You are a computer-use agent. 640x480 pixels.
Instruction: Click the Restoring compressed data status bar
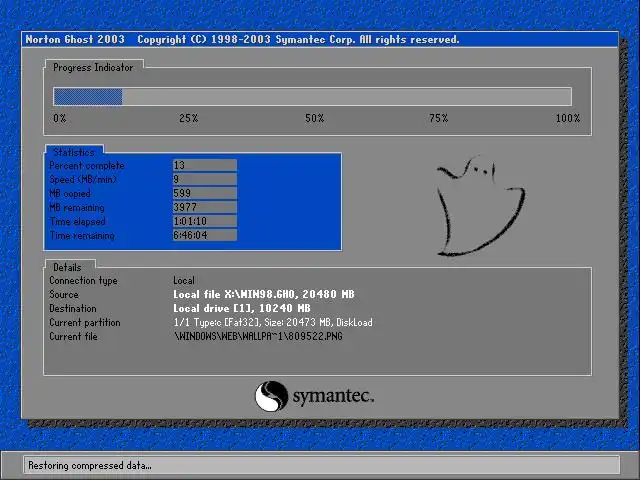(x=322, y=465)
